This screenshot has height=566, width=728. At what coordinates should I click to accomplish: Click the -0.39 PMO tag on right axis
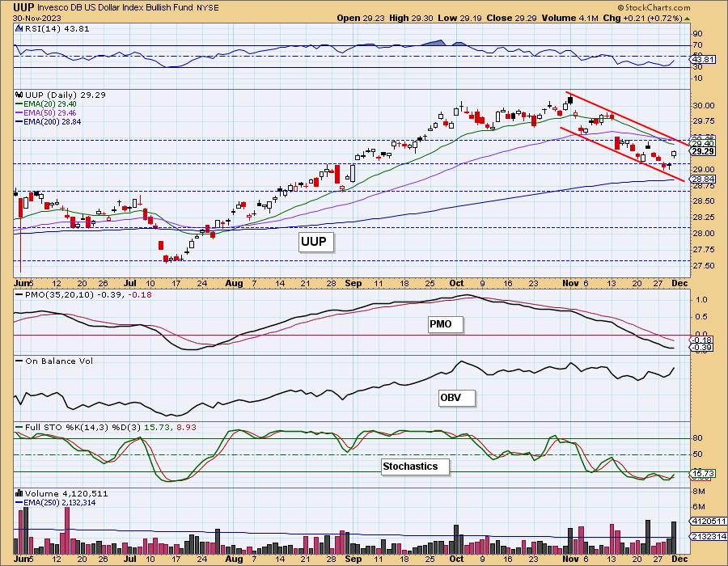click(x=703, y=347)
